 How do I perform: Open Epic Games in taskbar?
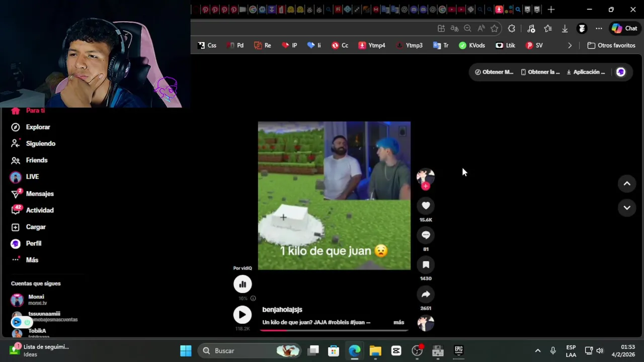(x=458, y=350)
